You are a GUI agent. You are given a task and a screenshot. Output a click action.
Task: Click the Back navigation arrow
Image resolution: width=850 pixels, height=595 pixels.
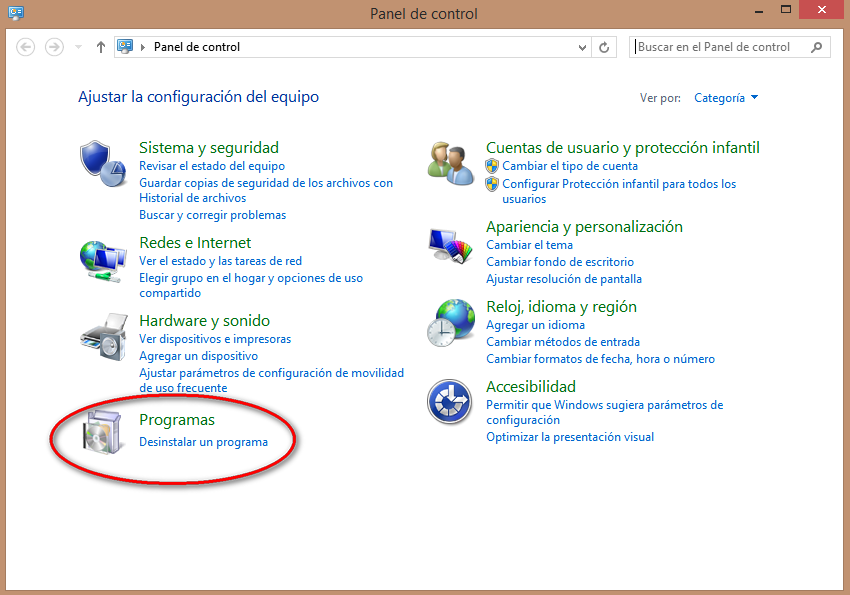[25, 47]
